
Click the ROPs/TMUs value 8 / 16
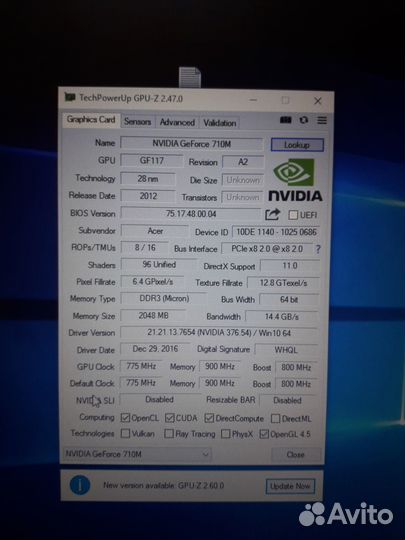point(145,248)
